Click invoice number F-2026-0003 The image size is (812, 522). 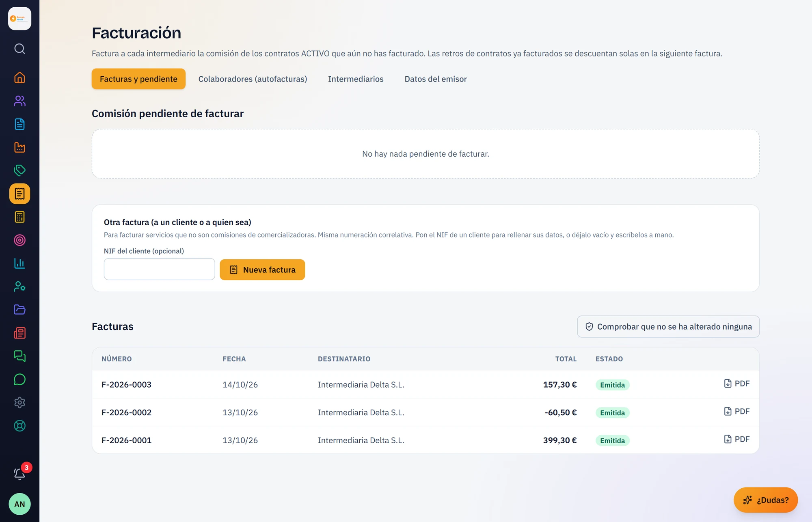126,384
